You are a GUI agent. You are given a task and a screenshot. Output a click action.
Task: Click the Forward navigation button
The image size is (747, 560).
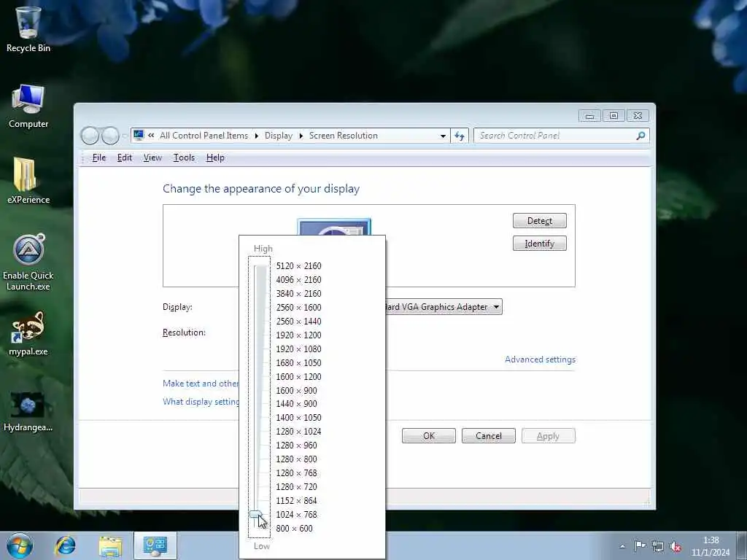tap(111, 136)
